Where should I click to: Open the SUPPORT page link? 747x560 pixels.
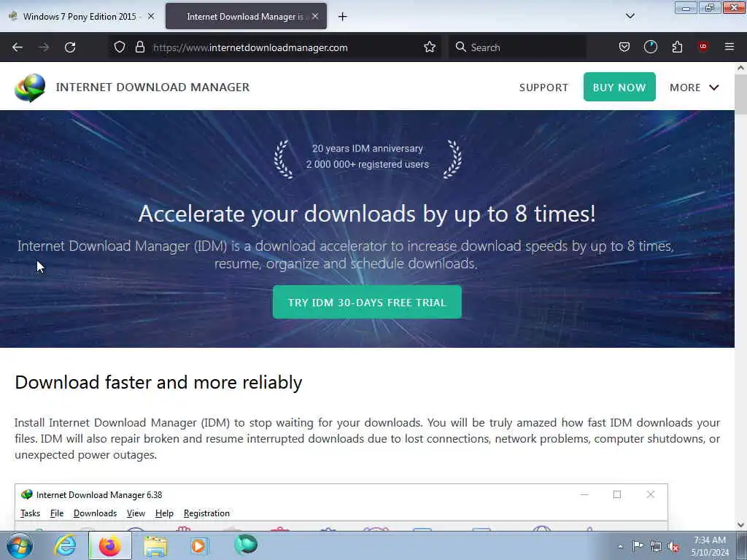[x=543, y=87]
